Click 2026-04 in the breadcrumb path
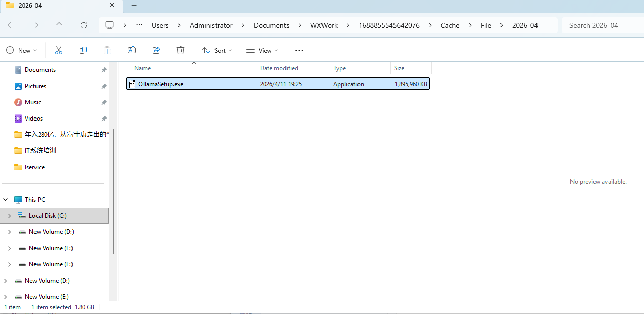Image resolution: width=644 pixels, height=314 pixels. tap(525, 25)
